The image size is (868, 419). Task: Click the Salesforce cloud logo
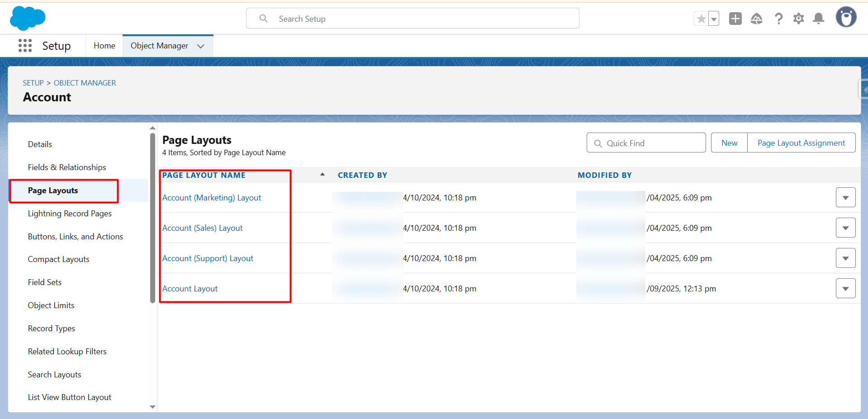pos(27,18)
